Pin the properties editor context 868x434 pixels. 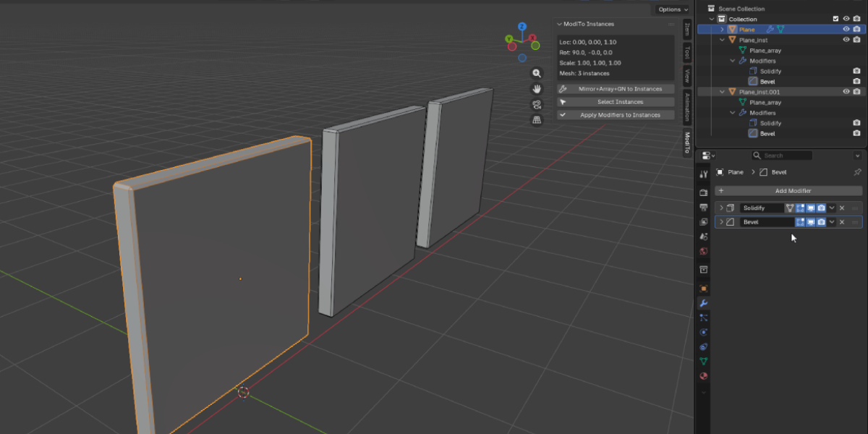tap(858, 172)
